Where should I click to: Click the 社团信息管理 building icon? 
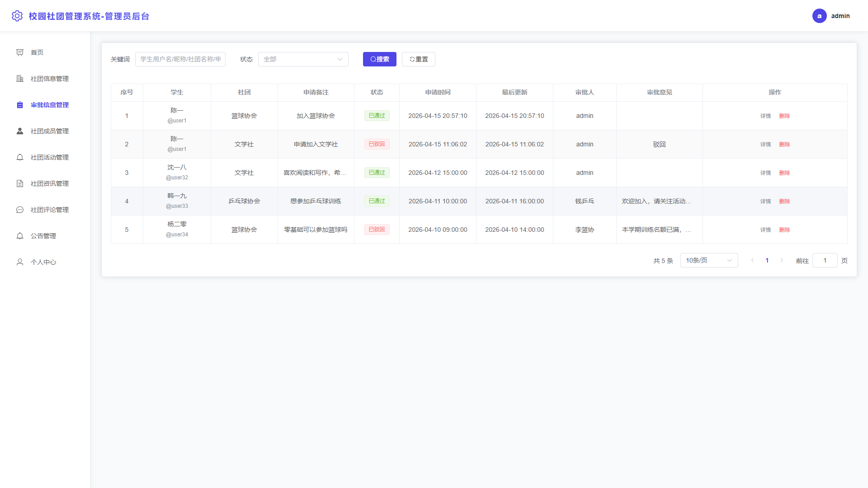(x=20, y=79)
